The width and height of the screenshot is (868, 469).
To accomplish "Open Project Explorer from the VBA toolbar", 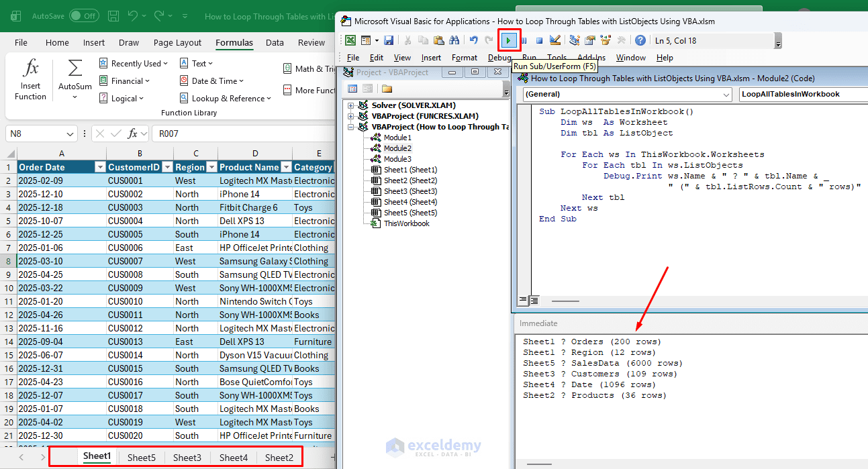I will click(575, 40).
